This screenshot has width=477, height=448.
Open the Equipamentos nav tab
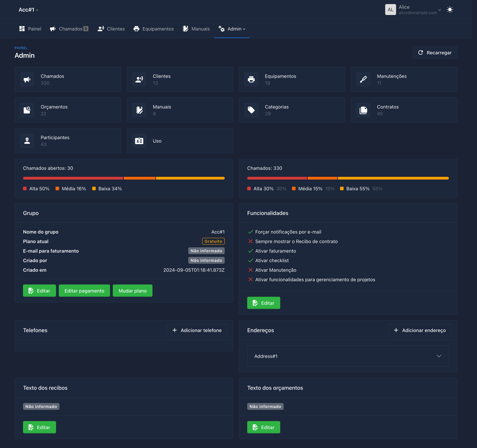(153, 29)
